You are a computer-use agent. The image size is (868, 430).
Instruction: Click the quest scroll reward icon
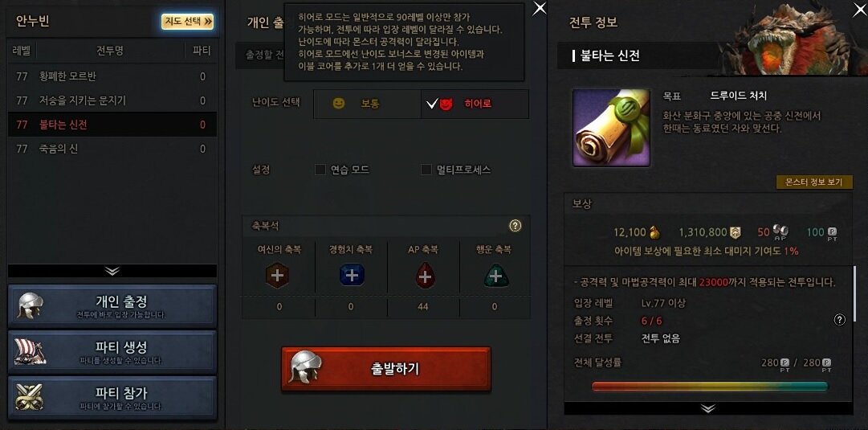pyautogui.click(x=611, y=128)
